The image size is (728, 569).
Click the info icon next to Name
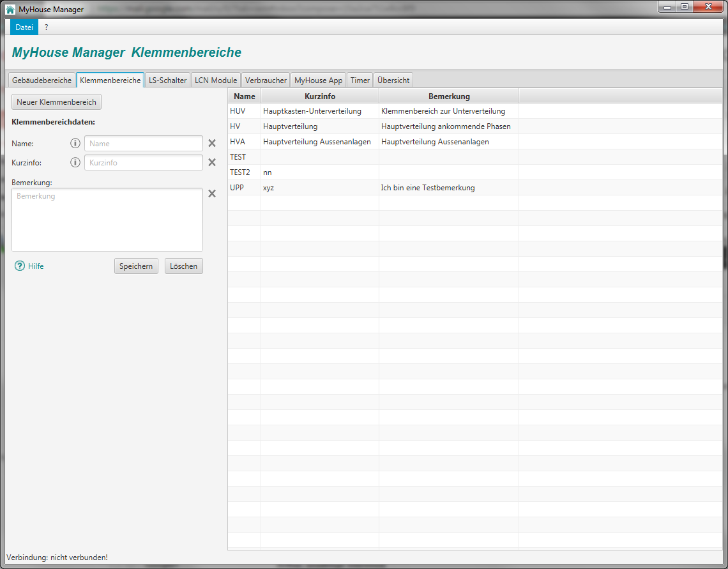[x=75, y=144]
